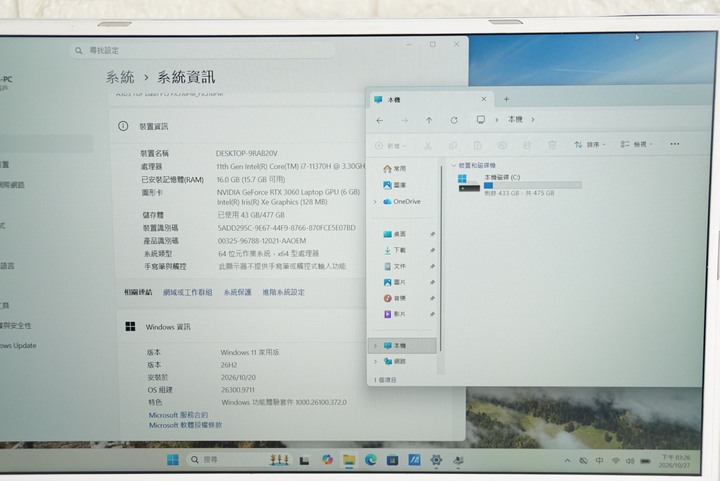Screen dimensions: 720x481
Task: Close the 本機 tab in File Explorer
Action: pos(484,99)
